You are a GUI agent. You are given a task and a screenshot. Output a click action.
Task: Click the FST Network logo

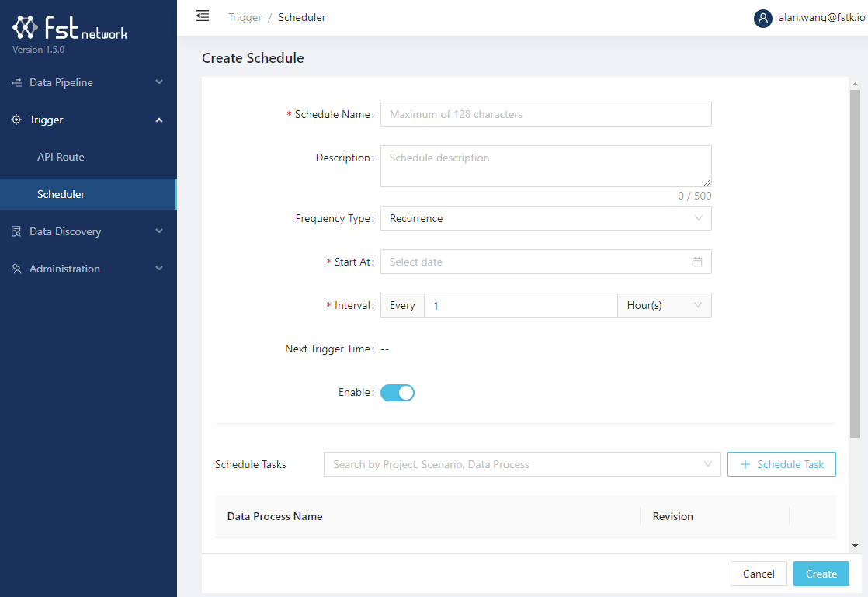[69, 29]
